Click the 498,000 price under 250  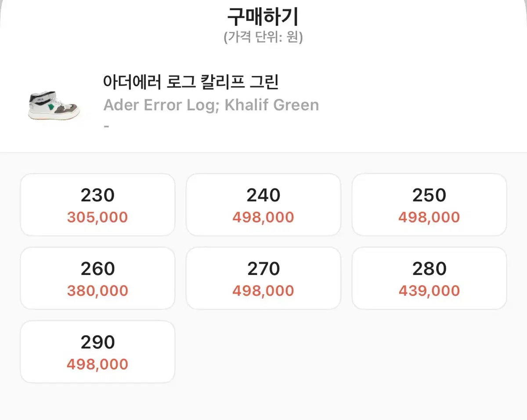429,217
